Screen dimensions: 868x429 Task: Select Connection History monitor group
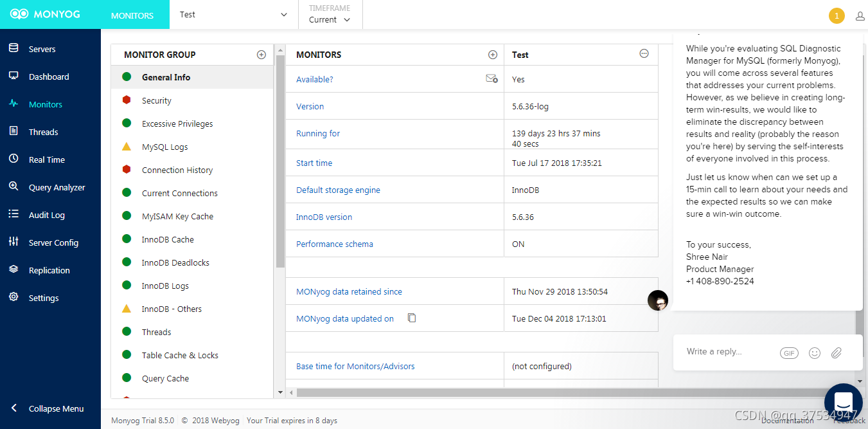pyautogui.click(x=192, y=170)
